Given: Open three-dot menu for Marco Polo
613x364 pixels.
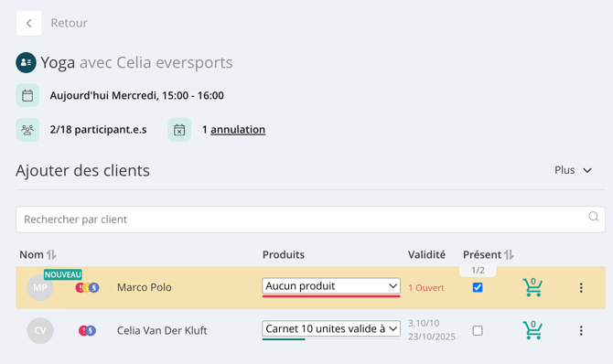Looking at the screenshot, I should (581, 288).
